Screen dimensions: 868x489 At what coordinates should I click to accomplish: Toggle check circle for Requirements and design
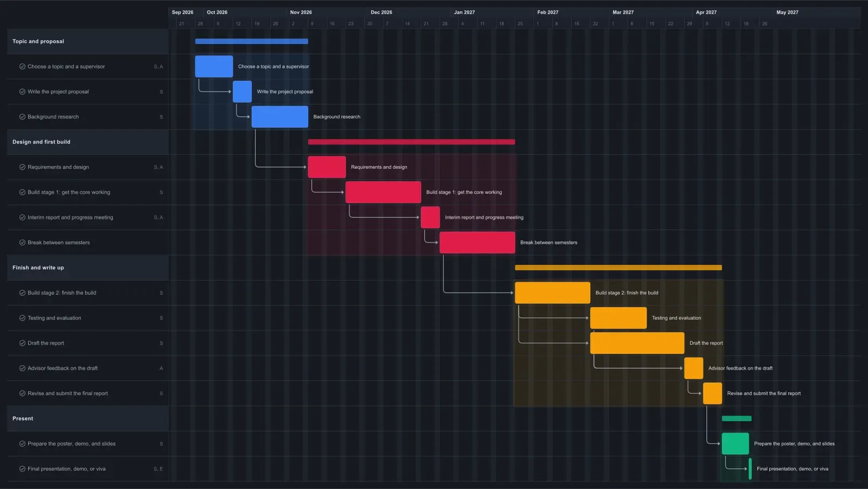(x=22, y=167)
